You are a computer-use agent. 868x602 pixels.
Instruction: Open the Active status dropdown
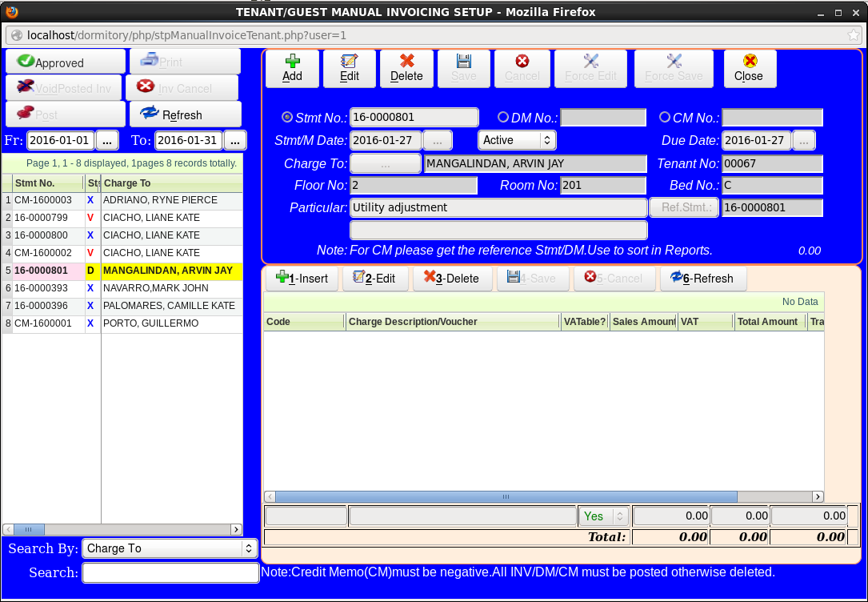tap(517, 140)
